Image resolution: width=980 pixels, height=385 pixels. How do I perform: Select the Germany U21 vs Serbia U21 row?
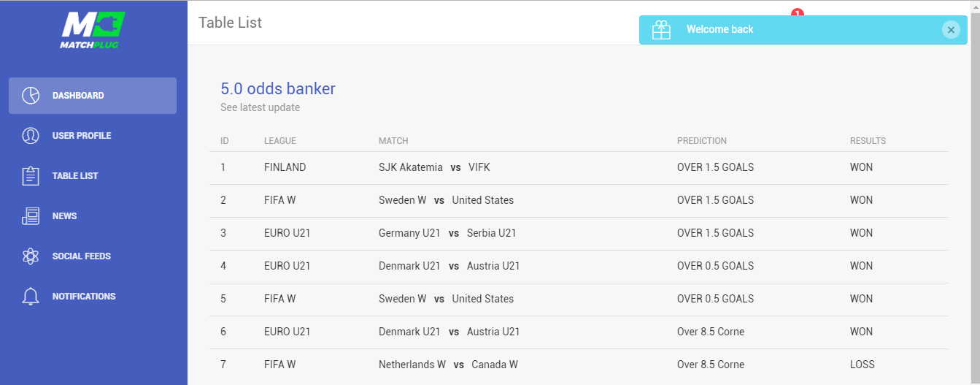click(447, 233)
